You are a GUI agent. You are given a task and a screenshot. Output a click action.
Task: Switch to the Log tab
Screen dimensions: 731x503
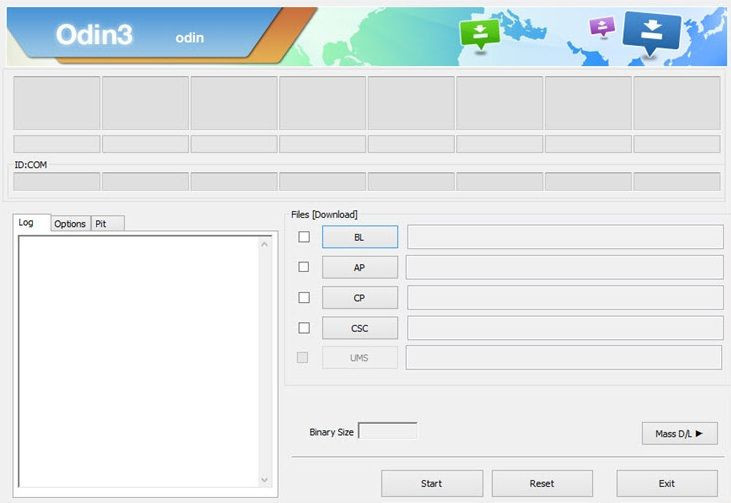[32, 223]
